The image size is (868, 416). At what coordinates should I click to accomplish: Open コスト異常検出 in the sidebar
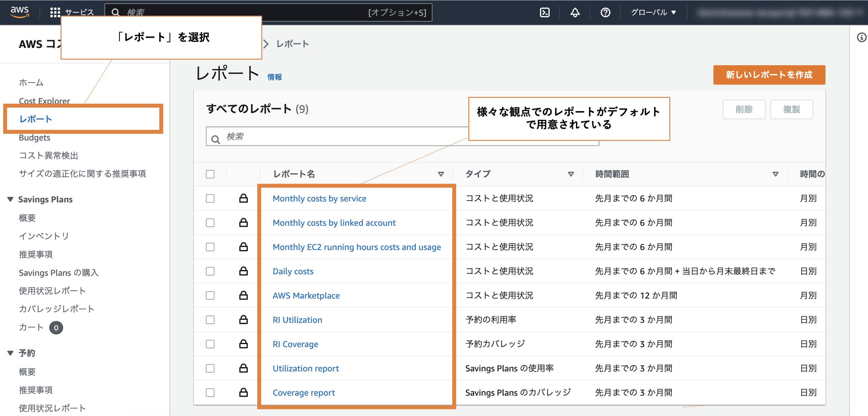click(49, 156)
